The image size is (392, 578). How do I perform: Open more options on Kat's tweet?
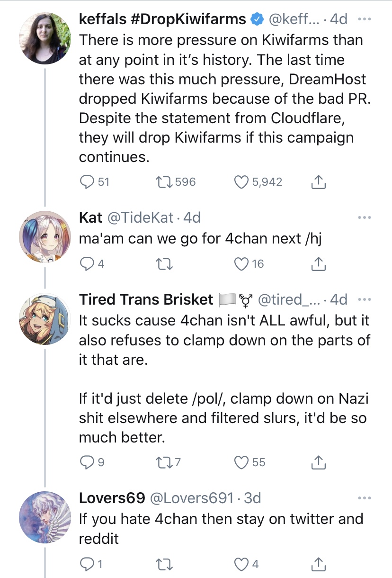tap(364, 218)
